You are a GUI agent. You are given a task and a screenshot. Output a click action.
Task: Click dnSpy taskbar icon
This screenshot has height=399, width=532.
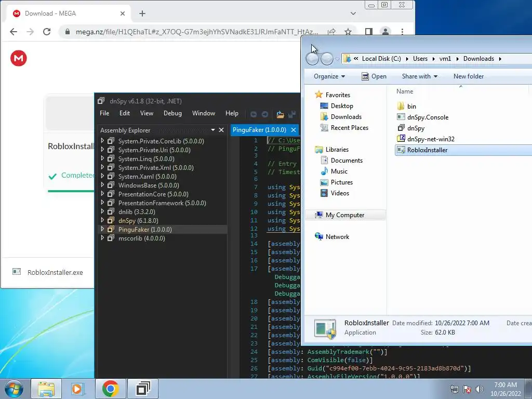143,389
